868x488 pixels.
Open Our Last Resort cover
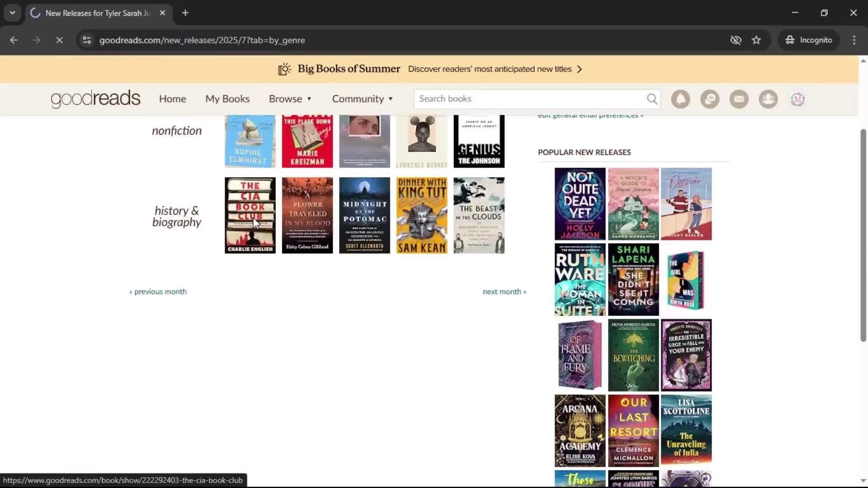point(633,431)
